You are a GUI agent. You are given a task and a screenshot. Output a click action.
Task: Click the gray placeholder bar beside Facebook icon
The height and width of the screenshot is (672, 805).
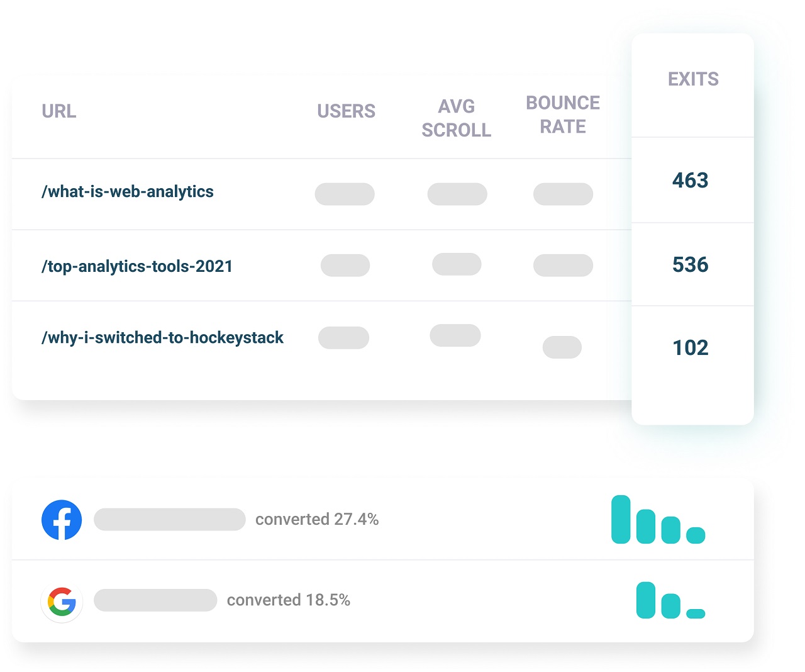click(170, 519)
